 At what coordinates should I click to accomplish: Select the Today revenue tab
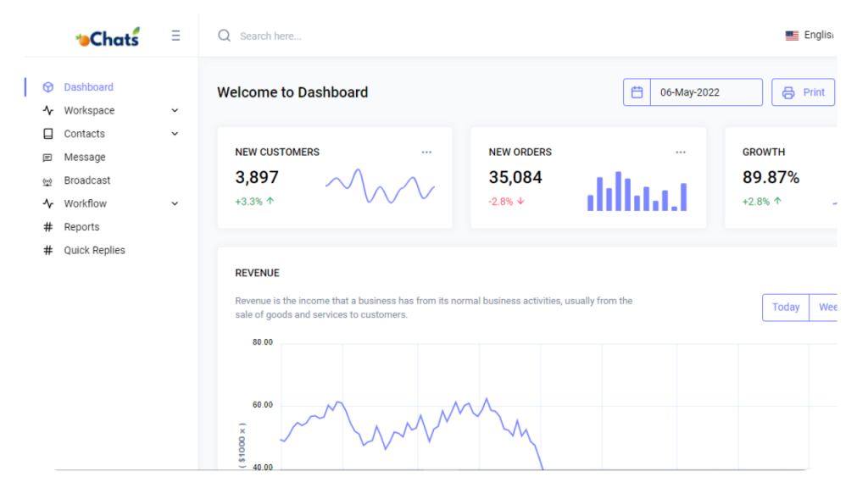[786, 307]
